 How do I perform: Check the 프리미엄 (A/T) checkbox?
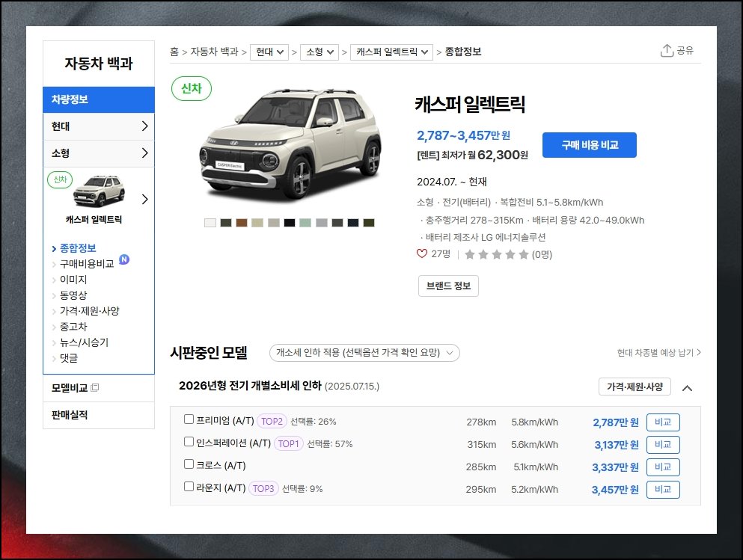pos(189,419)
